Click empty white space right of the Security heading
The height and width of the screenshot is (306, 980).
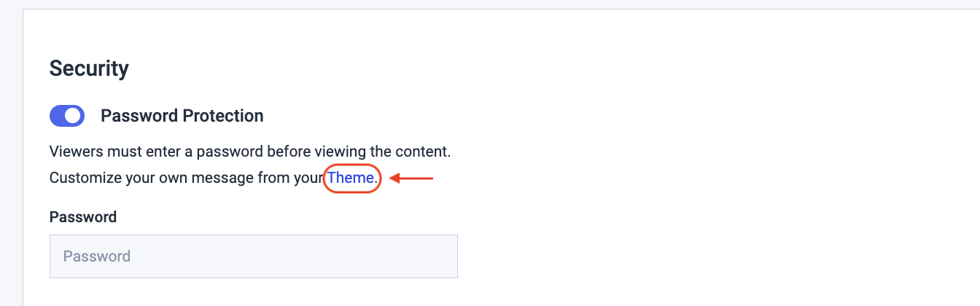[x=510, y=68]
